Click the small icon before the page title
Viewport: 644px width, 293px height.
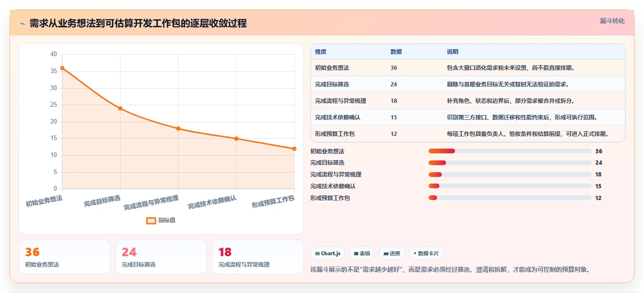click(x=22, y=24)
